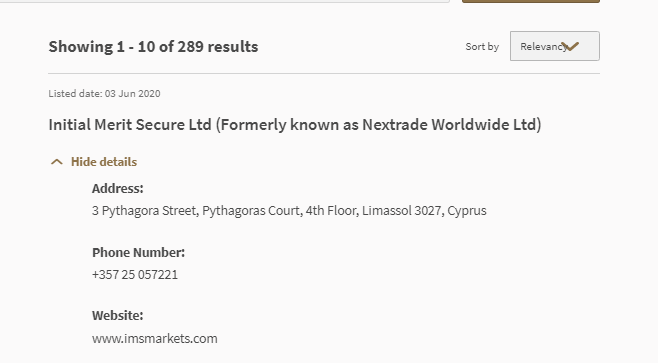Collapse details via Hide details link
This screenshot has width=658, height=363.
click(x=104, y=162)
